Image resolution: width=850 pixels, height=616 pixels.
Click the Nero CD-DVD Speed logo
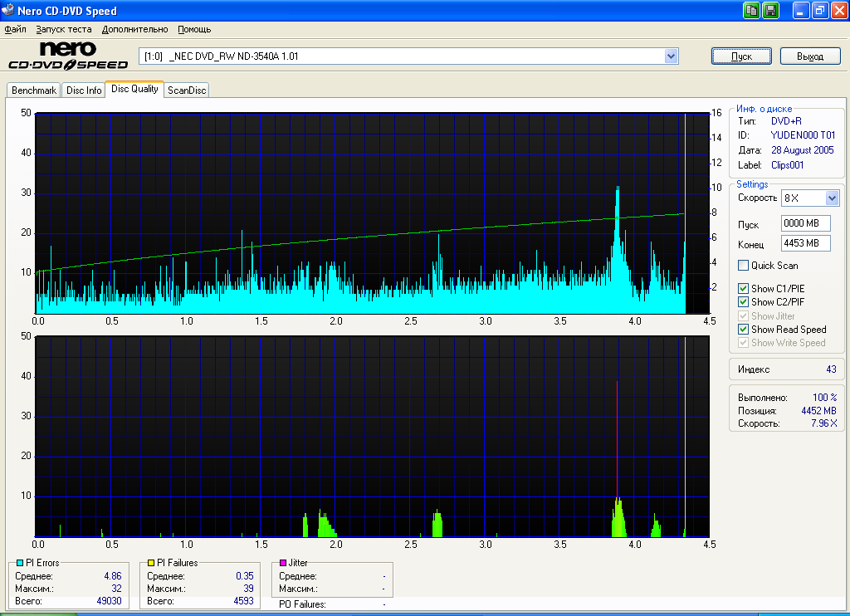(67, 56)
